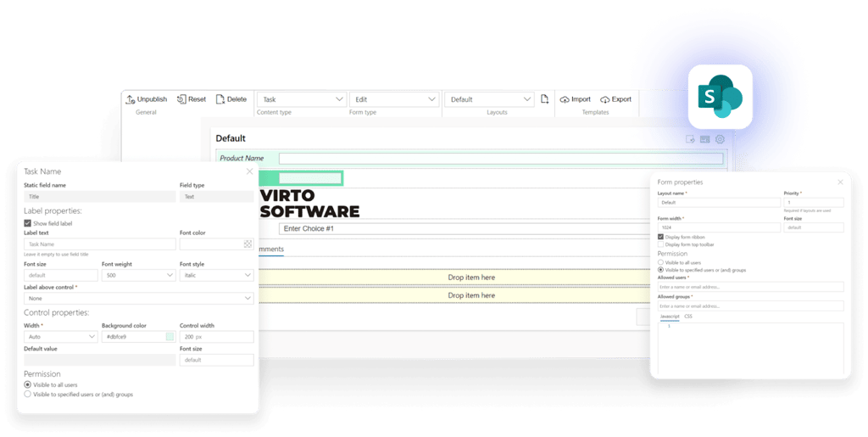Click the Allowed users field
Image resolution: width=868 pixels, height=437 pixels.
click(x=751, y=287)
